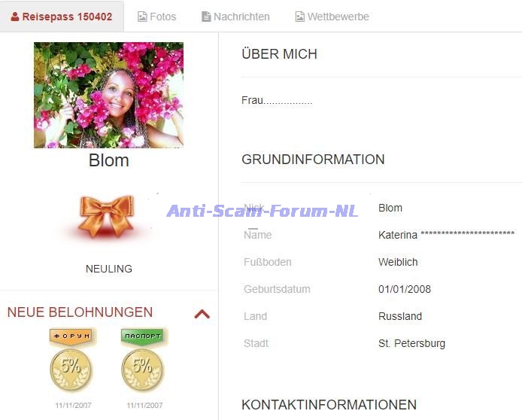Click the picture icon beside Wettbewerbe
Viewport: 522px width, 420px height.
tap(299, 17)
